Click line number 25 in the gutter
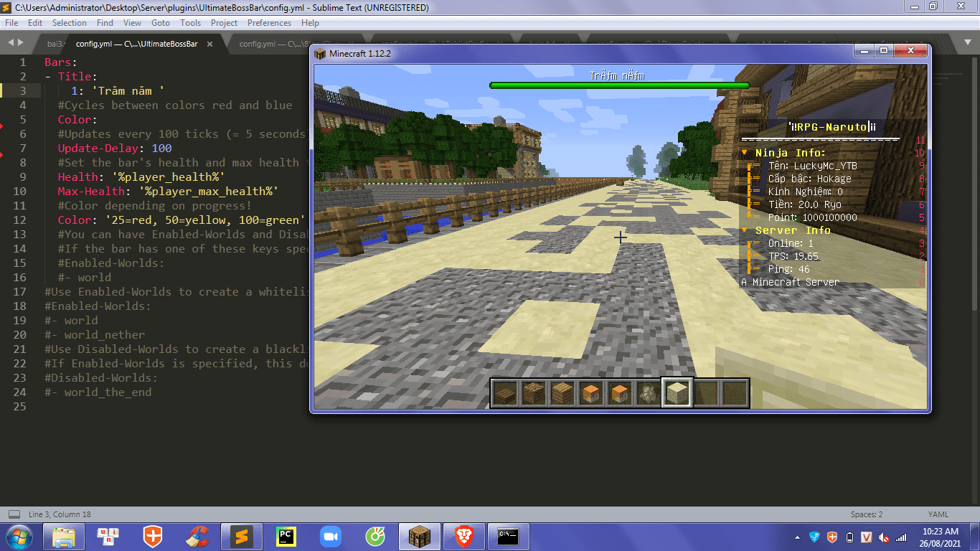The height and width of the screenshot is (551, 980). point(19,407)
